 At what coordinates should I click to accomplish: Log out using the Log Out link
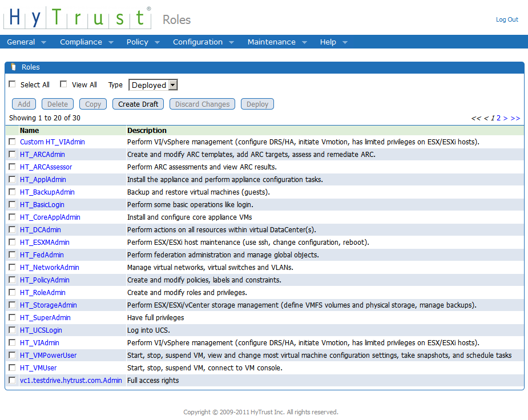507,19
